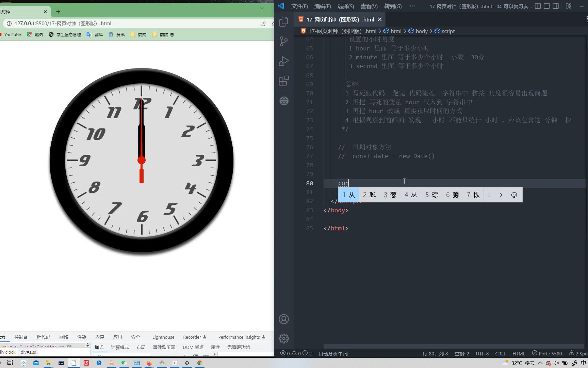The height and width of the screenshot is (368, 588).
Task: Choose IME candidate 3 葱
Action: [390, 195]
